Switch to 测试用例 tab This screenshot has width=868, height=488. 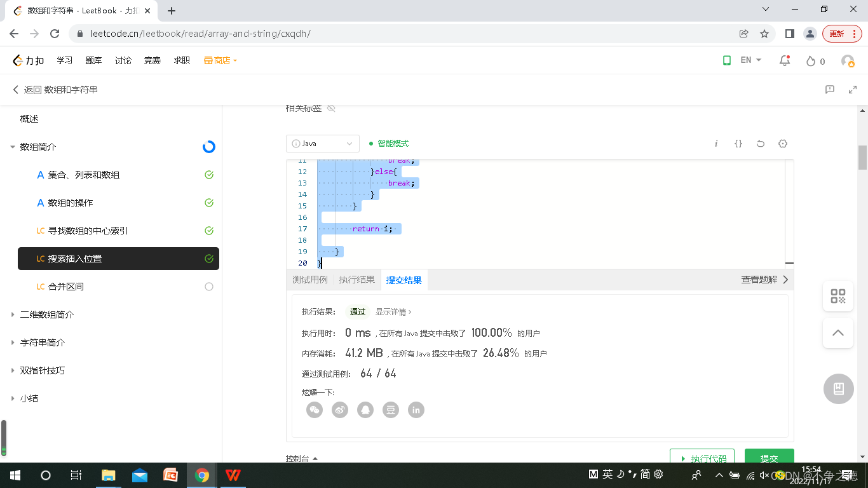(310, 280)
